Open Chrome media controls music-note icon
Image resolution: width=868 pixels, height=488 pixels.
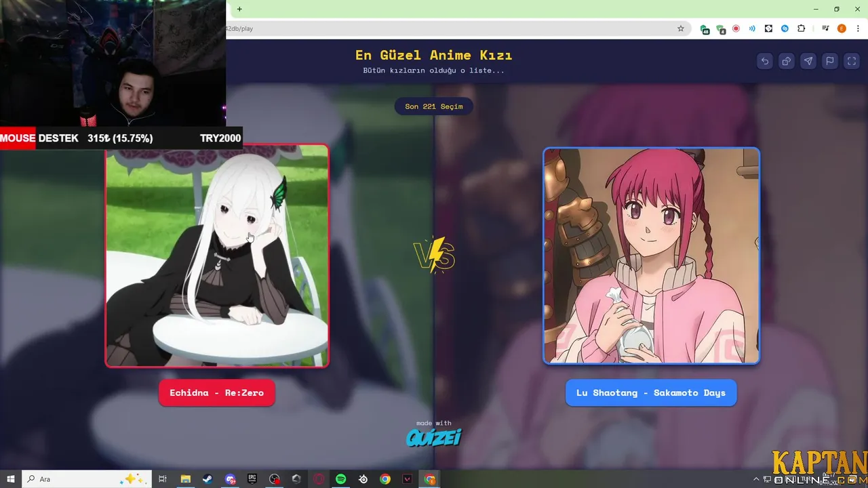[825, 28]
